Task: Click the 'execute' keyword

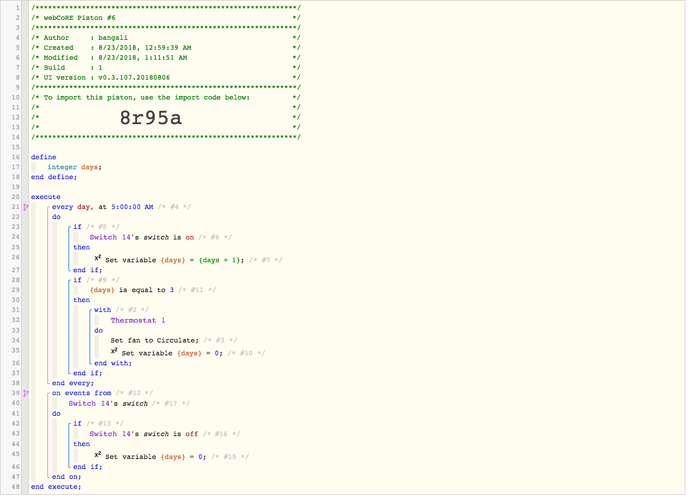Action: click(x=46, y=197)
